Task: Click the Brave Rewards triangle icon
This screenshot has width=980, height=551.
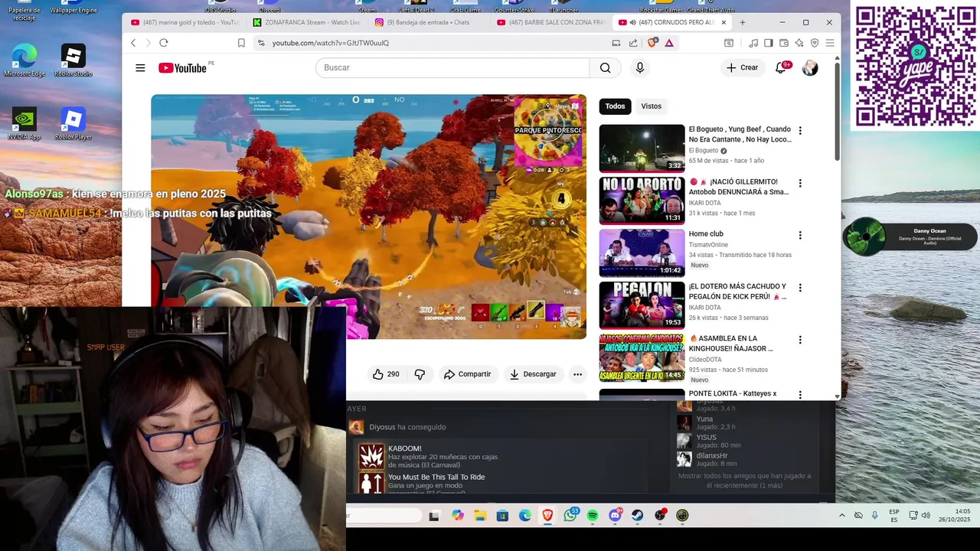Action: coord(669,43)
